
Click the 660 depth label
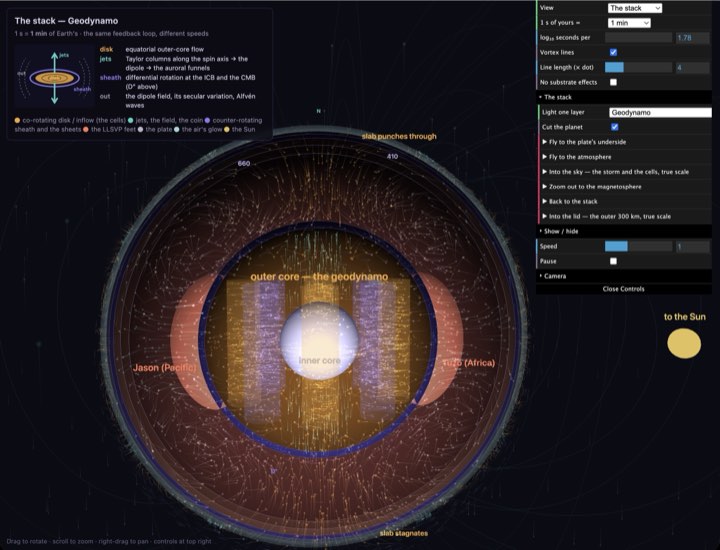tap(244, 163)
